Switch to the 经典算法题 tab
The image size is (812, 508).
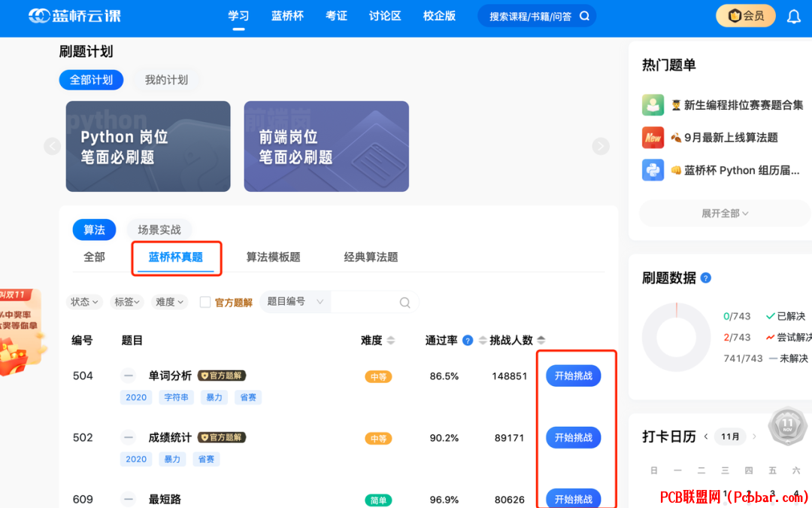371,257
